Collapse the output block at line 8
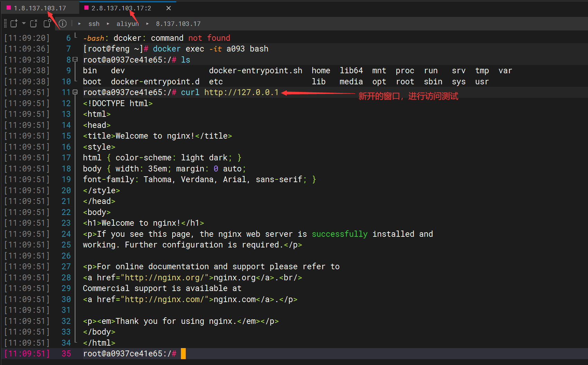588x365 pixels. tap(75, 60)
